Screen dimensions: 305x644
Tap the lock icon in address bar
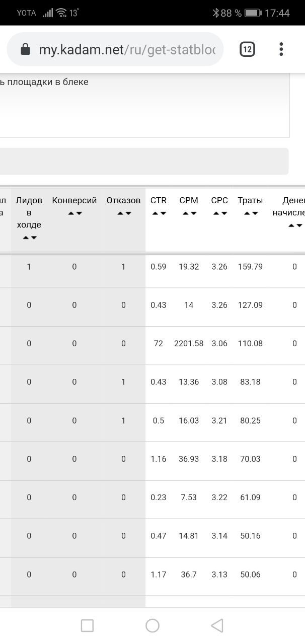pyautogui.click(x=25, y=49)
